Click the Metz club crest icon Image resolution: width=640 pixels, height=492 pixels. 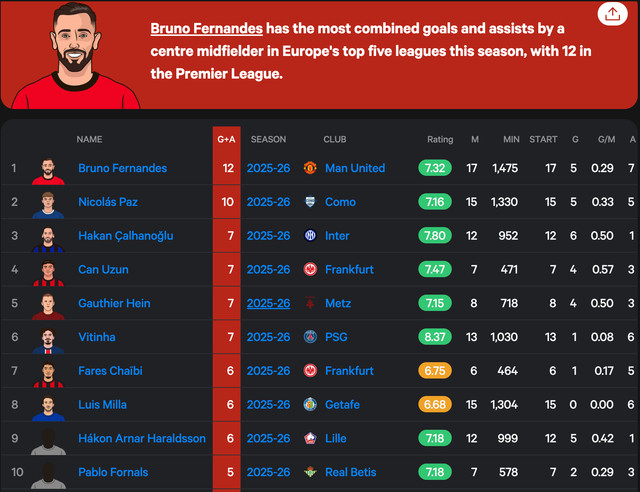tap(310, 303)
